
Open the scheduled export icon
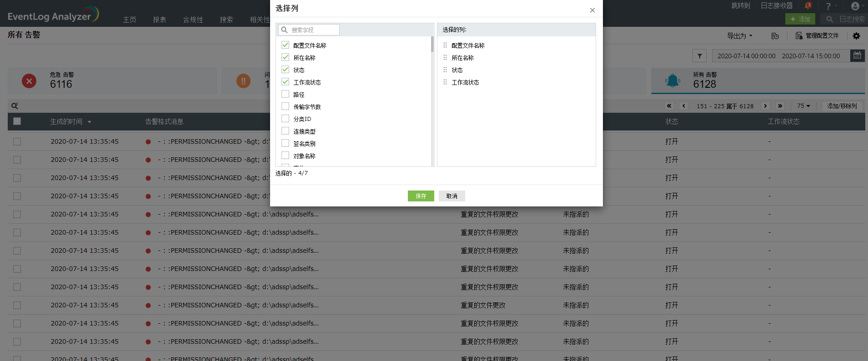coord(775,36)
